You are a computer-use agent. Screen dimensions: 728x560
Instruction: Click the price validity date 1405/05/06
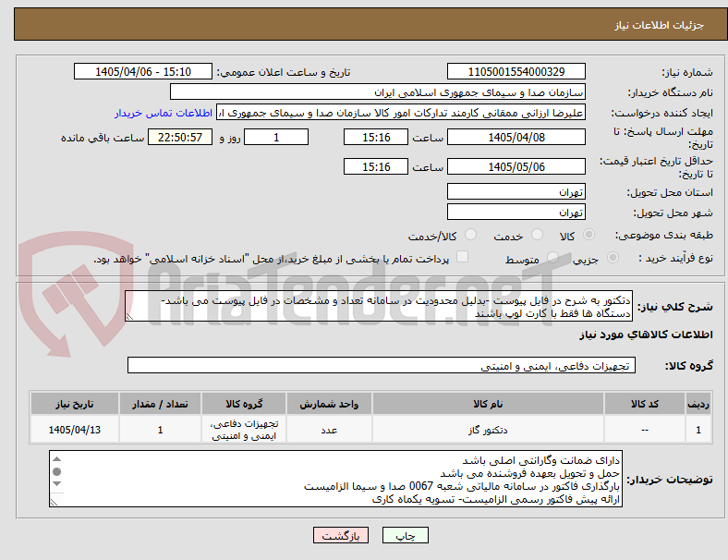pos(516,166)
